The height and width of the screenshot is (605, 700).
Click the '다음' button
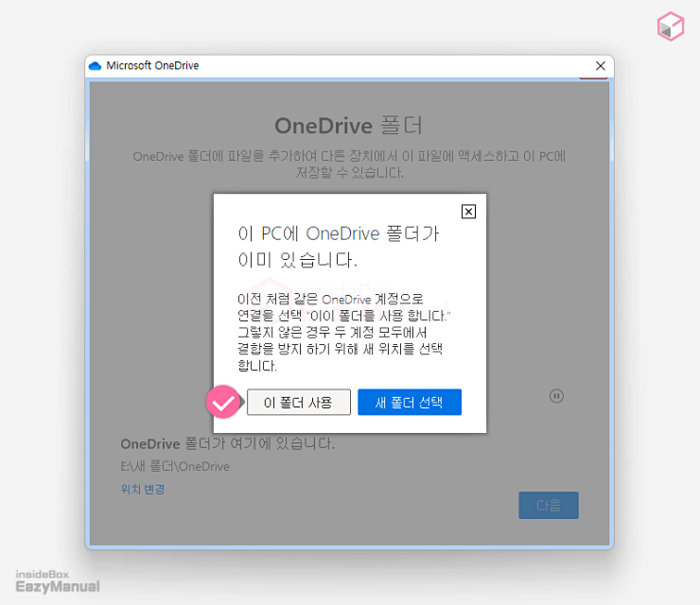[549, 505]
